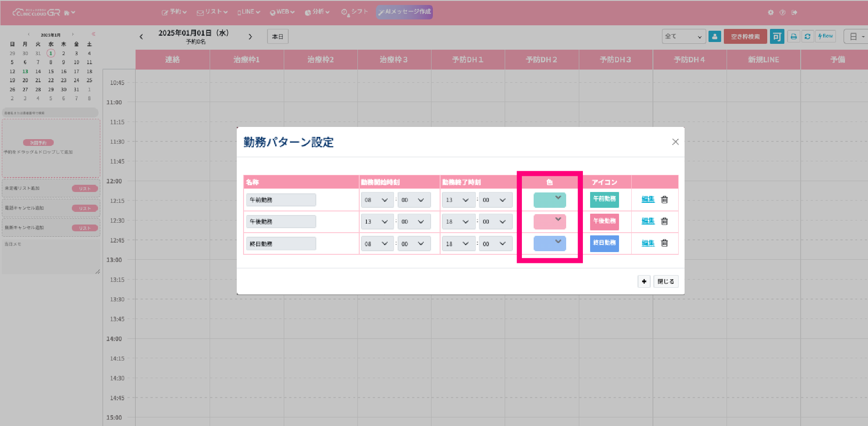Image resolution: width=868 pixels, height=426 pixels.
Task: Open the teal color picker for 午前勤務
Action: pyautogui.click(x=549, y=200)
